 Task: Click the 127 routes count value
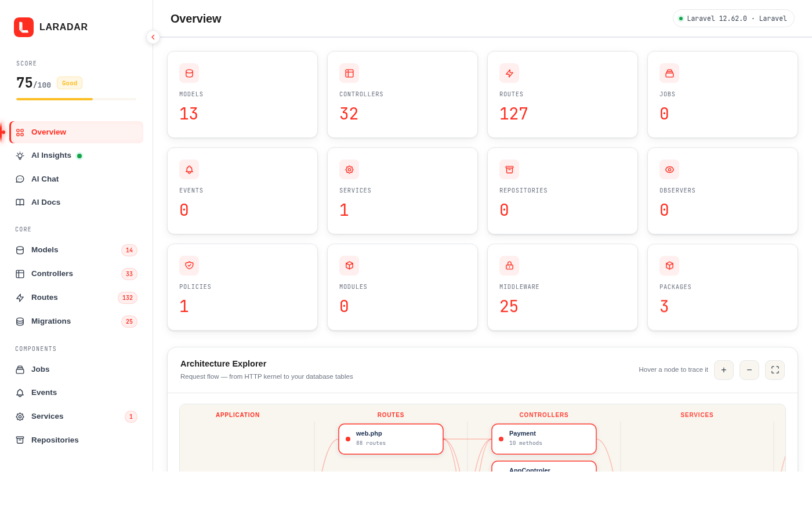click(514, 114)
